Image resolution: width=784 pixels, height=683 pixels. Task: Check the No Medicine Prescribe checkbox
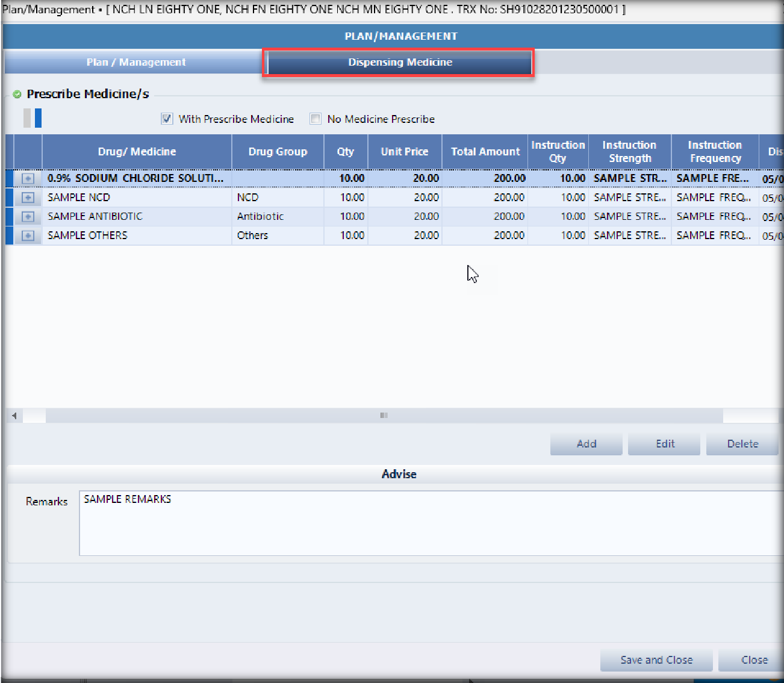pos(316,119)
